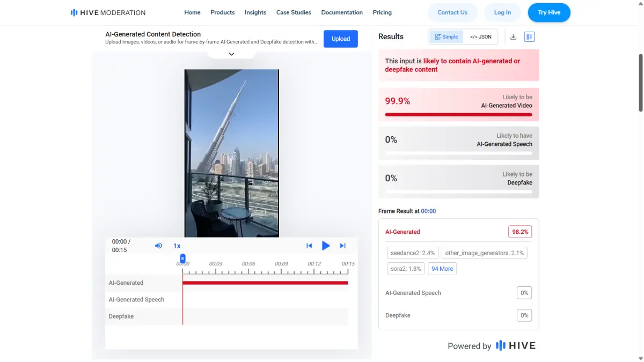Image resolution: width=644 pixels, height=362 pixels.
Task: Click the Upload button
Action: click(340, 39)
